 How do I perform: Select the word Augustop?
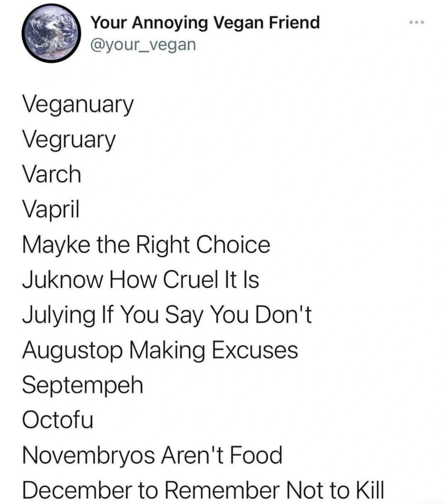(73, 350)
